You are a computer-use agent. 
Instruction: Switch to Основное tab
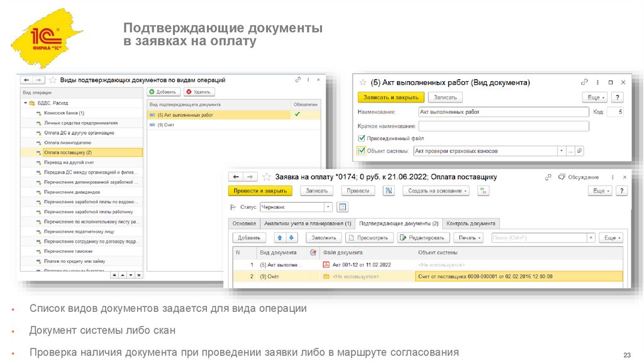point(244,223)
